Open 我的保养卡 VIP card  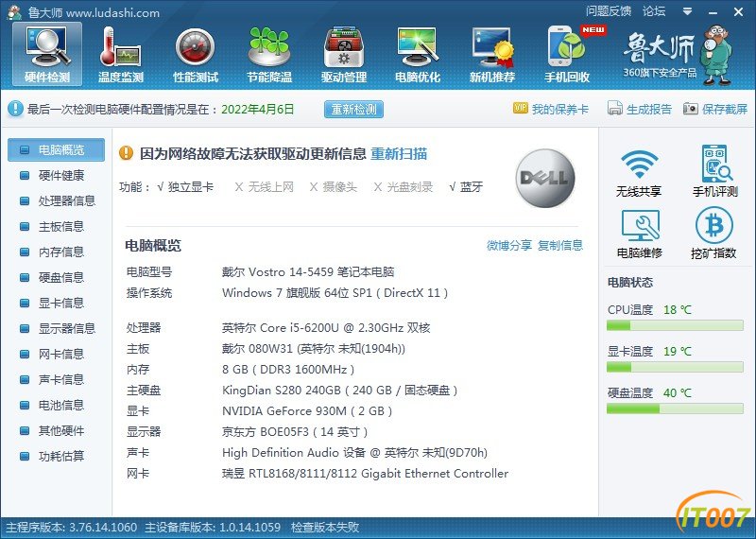click(x=551, y=109)
